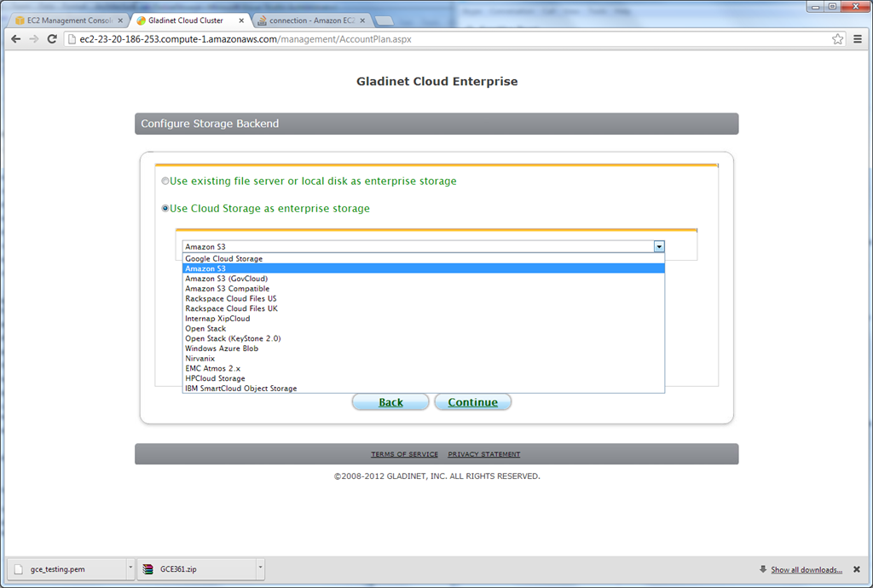
Task: Choose Google Cloud Storage from the list
Action: 424,259
